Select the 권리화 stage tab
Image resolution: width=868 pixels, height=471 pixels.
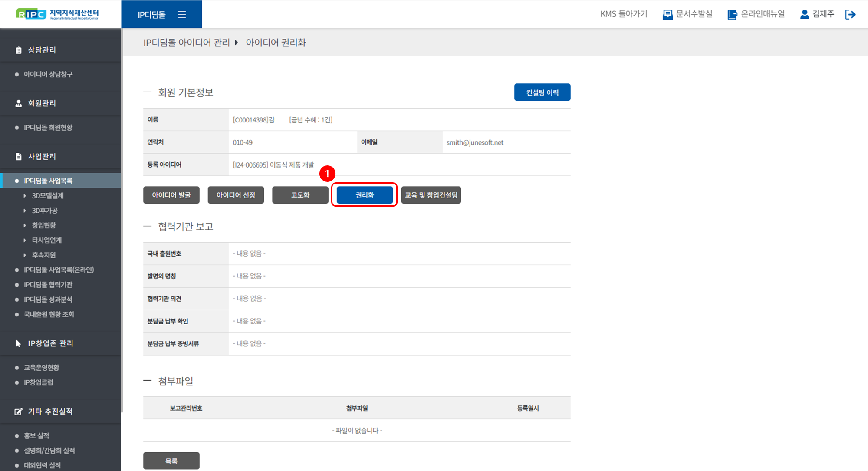365,195
